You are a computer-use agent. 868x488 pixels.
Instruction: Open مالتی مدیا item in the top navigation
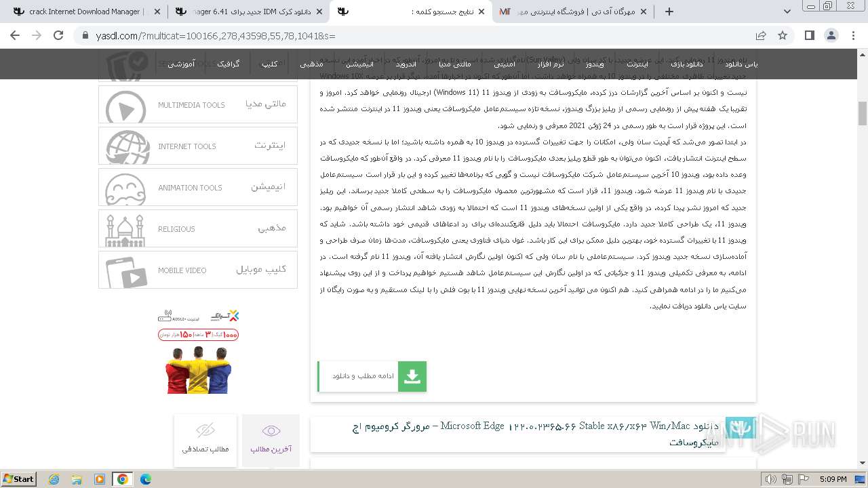tap(454, 64)
